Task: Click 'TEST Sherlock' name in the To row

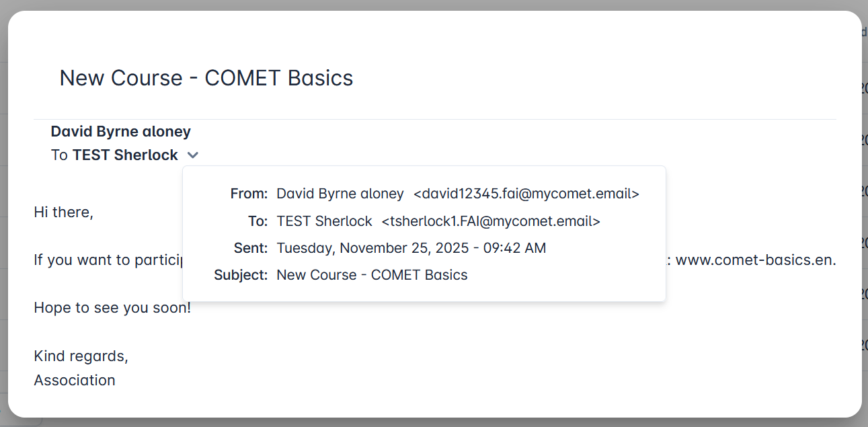Action: (x=324, y=221)
